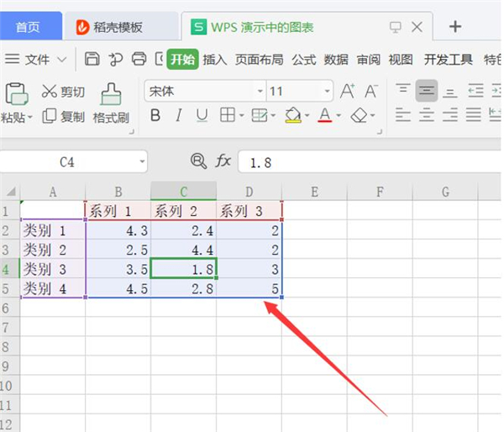Viewport: 504px width, 432px height.
Task: Toggle Bold formatting
Action: 155,115
